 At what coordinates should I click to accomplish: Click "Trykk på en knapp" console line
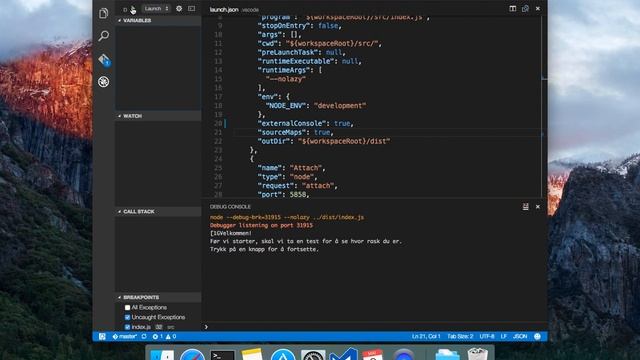point(264,249)
